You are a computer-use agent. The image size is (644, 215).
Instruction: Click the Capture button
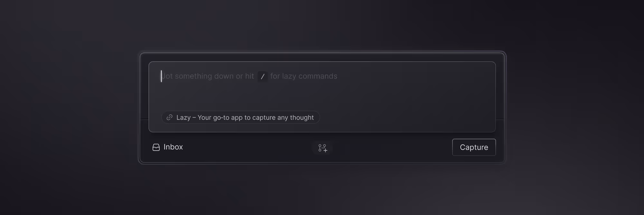[x=474, y=147]
